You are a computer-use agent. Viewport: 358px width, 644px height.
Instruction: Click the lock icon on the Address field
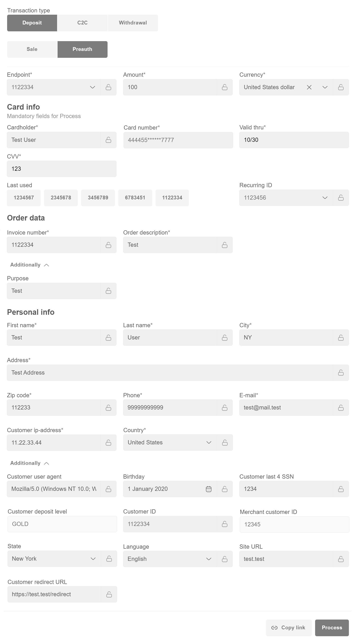click(x=340, y=373)
